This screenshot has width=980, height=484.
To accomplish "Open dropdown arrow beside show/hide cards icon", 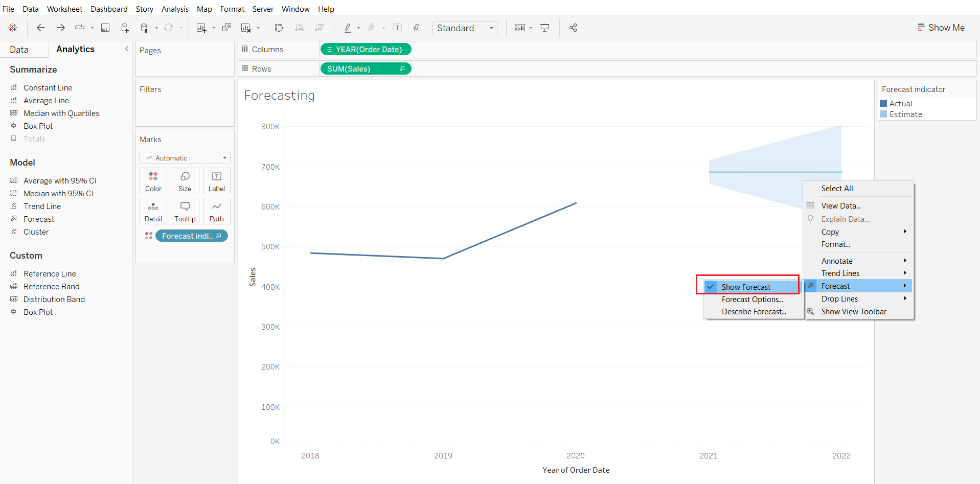I will pos(531,28).
